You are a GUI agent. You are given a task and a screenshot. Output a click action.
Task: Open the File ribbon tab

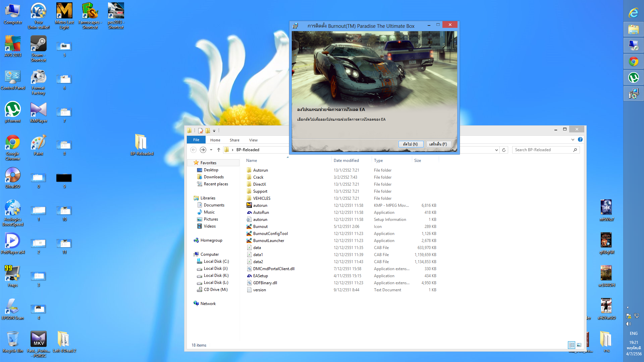pos(196,140)
